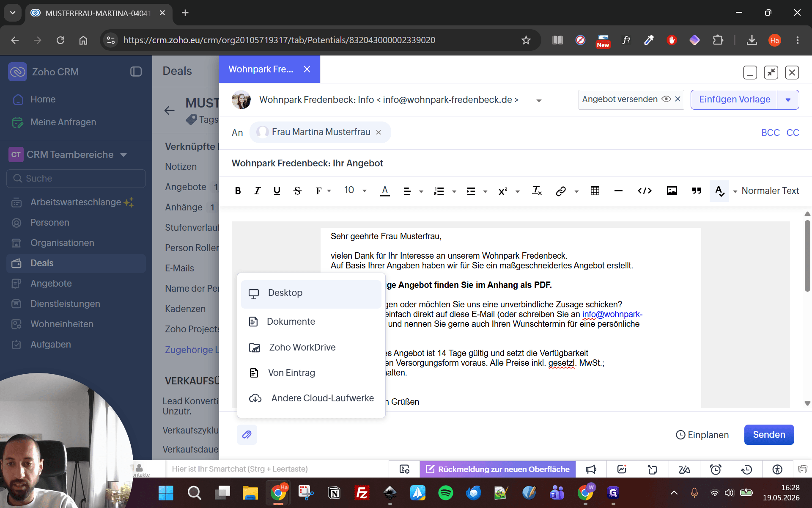Add a BCC recipient field

click(x=770, y=133)
